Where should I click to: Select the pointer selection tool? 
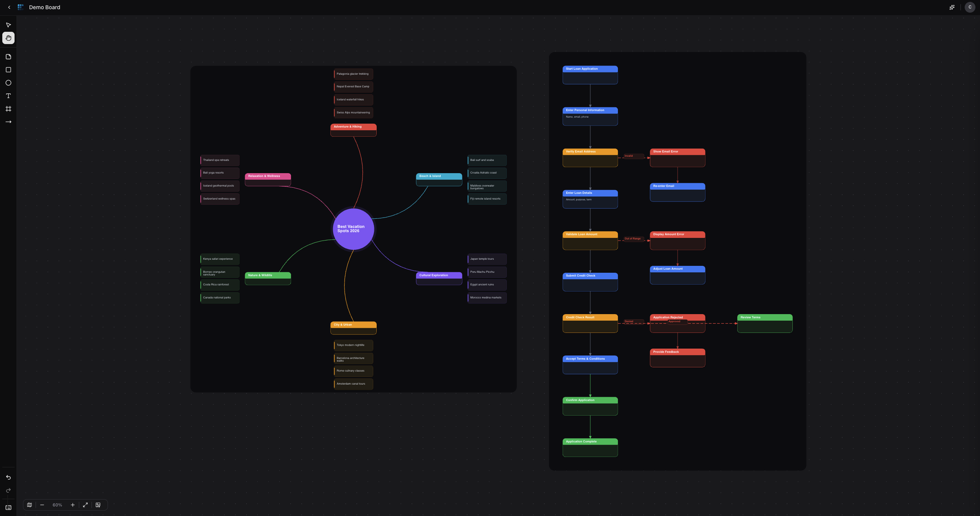(x=8, y=25)
